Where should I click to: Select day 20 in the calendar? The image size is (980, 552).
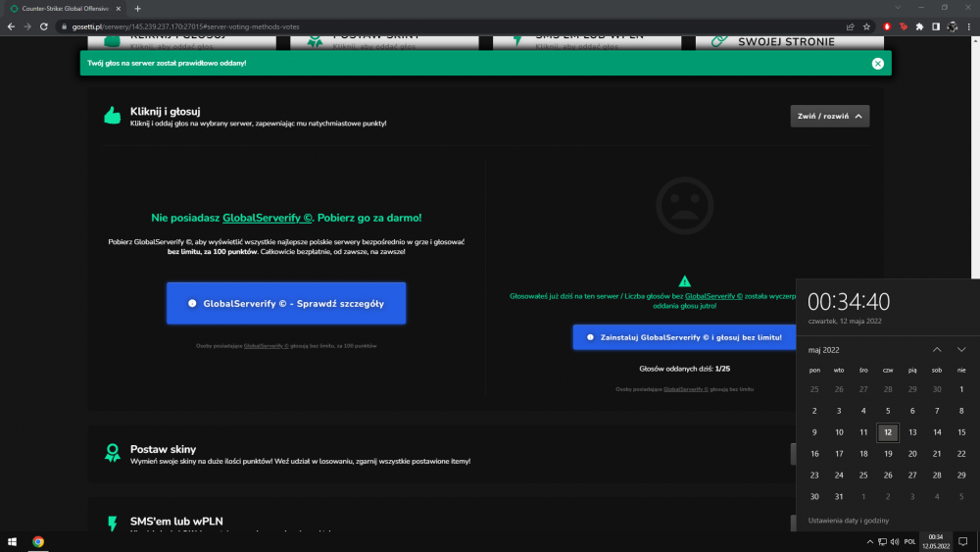[912, 454]
